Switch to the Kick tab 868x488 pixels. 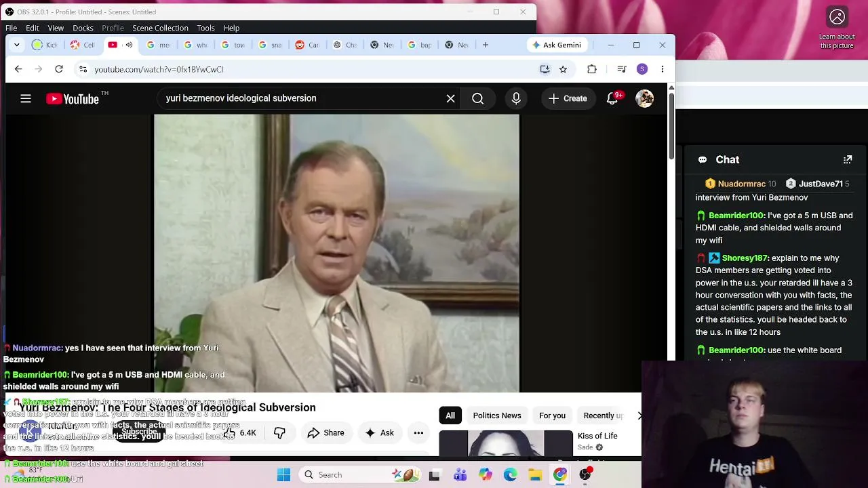click(46, 45)
